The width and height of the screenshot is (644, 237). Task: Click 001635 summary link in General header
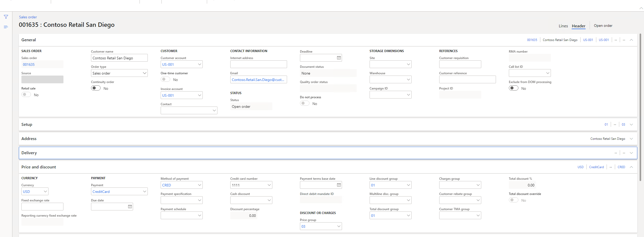pos(532,40)
